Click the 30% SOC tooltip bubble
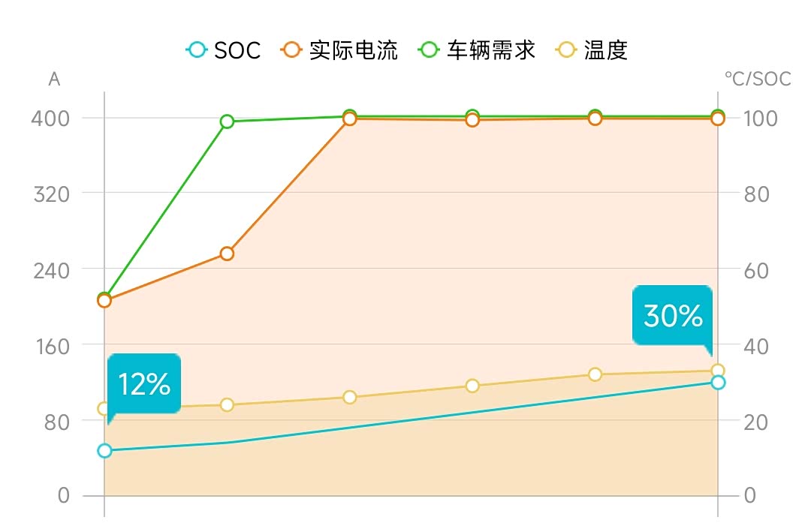 672,316
